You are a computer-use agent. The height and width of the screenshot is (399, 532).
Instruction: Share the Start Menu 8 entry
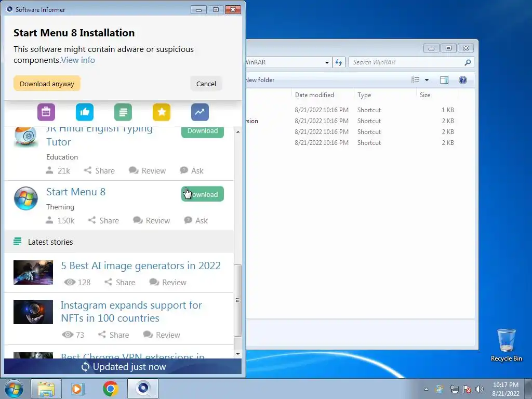tap(103, 220)
